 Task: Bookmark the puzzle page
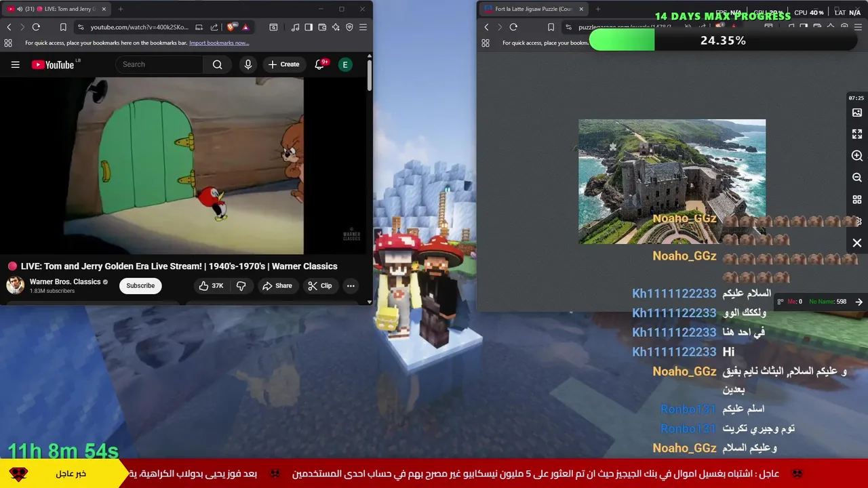click(551, 27)
